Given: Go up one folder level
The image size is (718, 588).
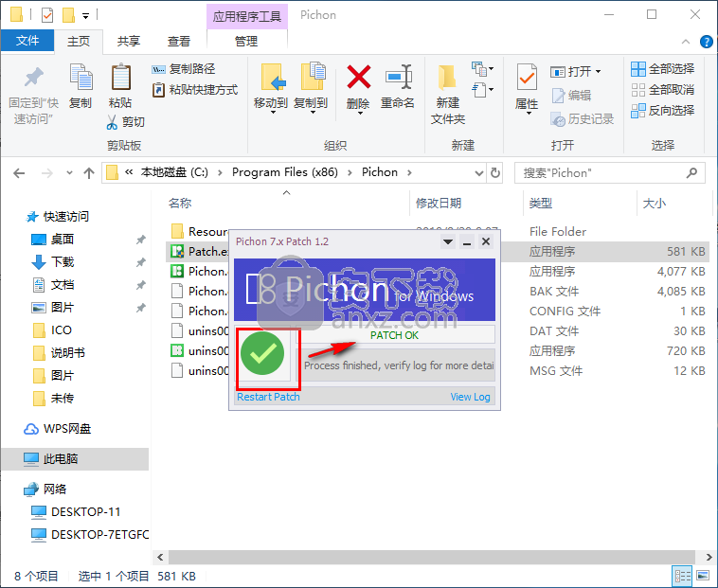Looking at the screenshot, I should pos(89,173).
